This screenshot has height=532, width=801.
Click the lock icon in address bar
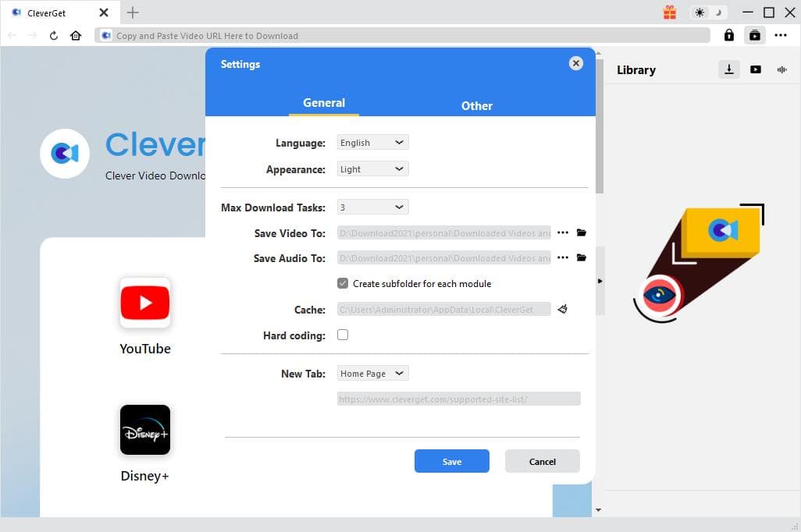pyautogui.click(x=728, y=35)
